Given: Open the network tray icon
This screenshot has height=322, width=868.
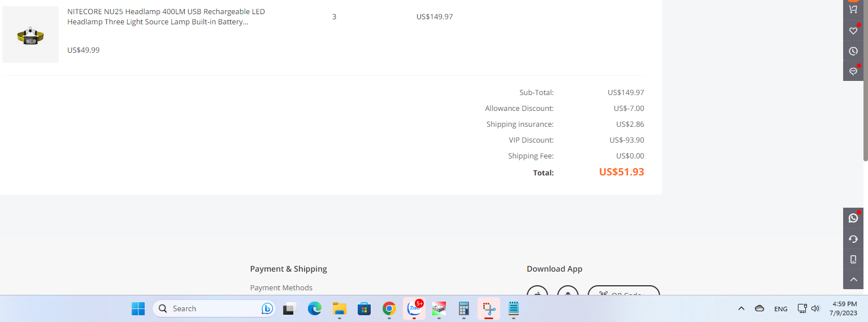Looking at the screenshot, I should click(x=802, y=308).
